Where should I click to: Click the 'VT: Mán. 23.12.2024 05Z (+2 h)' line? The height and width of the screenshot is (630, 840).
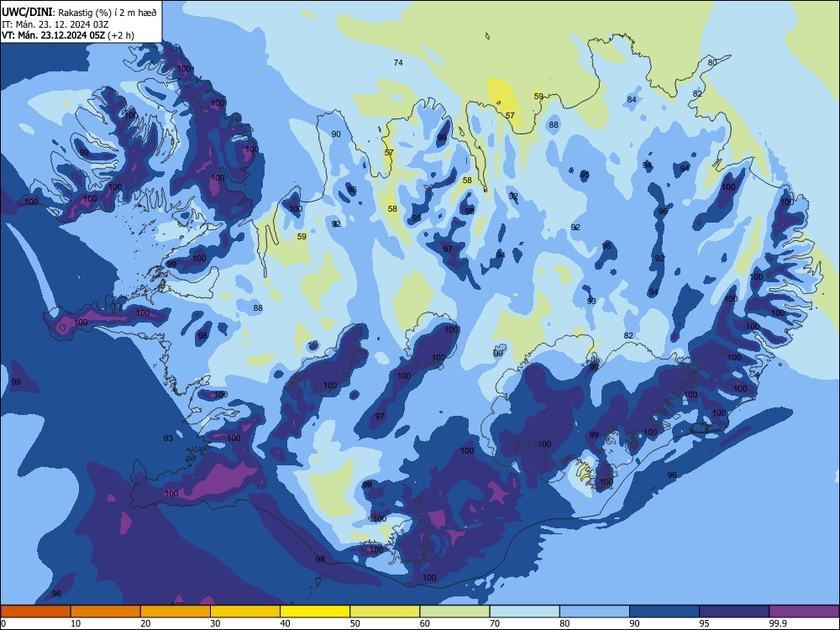click(x=68, y=35)
